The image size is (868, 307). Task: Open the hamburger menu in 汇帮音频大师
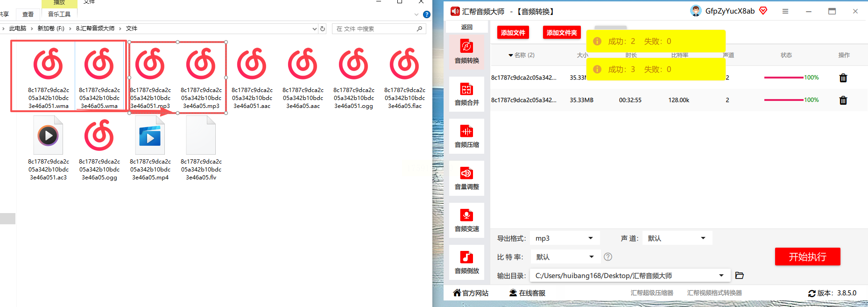[785, 11]
